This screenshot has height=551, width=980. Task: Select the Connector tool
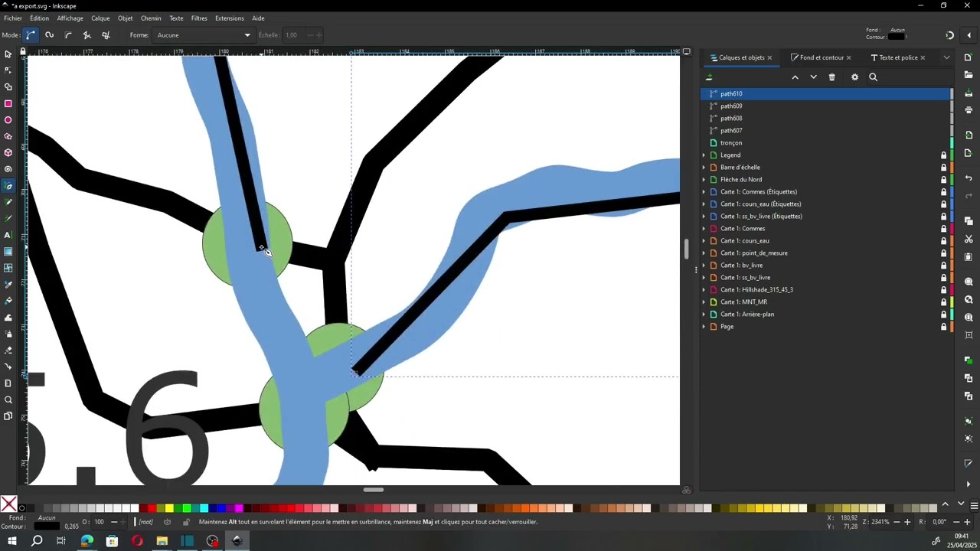8,367
